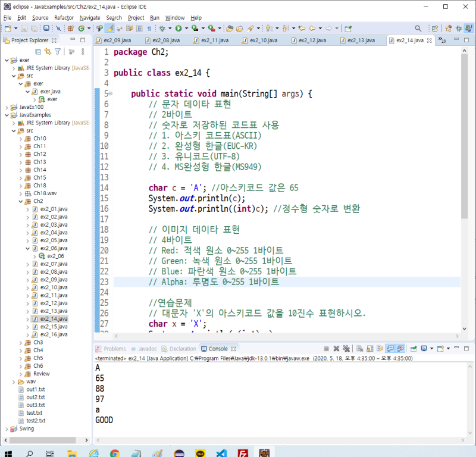
Task: Click Collapse All in Project Explorer
Action: 39,52
